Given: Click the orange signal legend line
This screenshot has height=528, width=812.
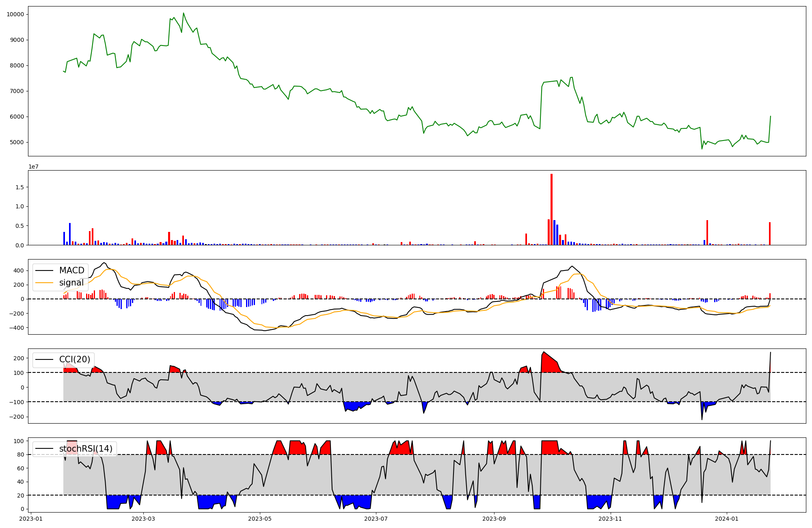Looking at the screenshot, I should (44, 283).
